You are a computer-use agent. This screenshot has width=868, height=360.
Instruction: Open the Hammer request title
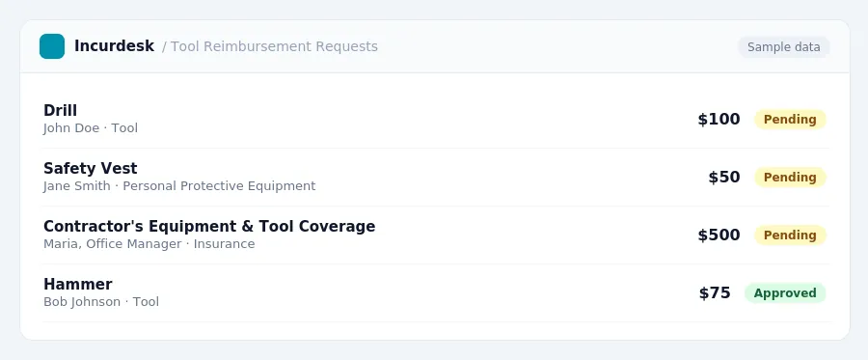coord(78,284)
